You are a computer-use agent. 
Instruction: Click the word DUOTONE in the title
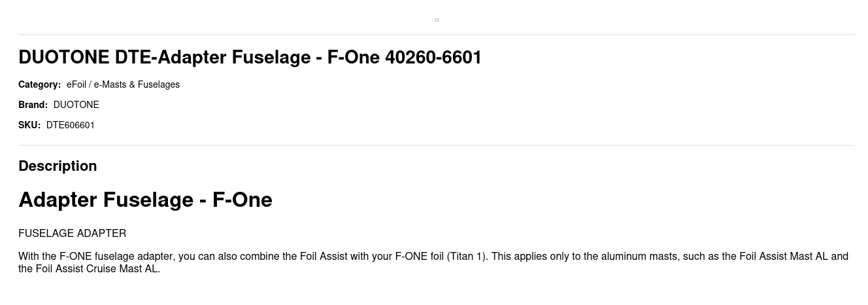[x=64, y=58]
